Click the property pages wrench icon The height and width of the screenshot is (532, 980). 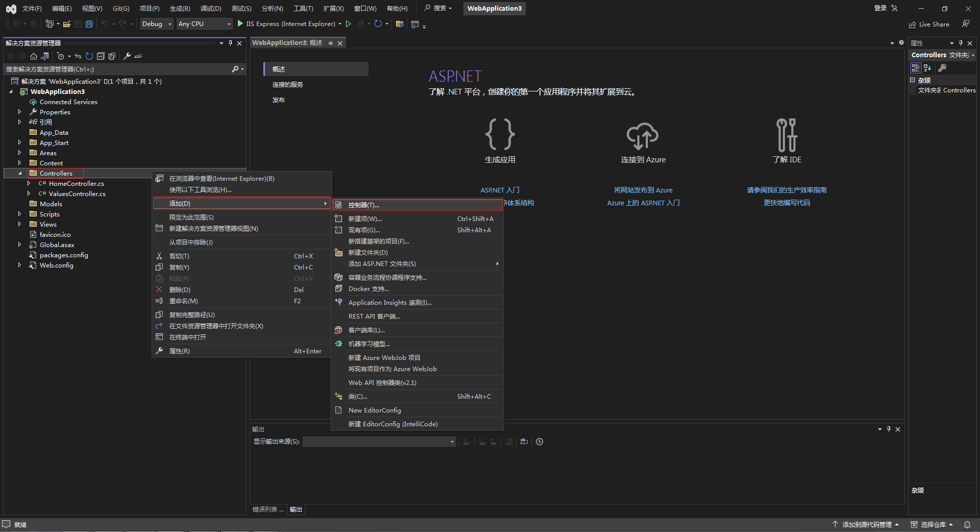[x=942, y=68]
